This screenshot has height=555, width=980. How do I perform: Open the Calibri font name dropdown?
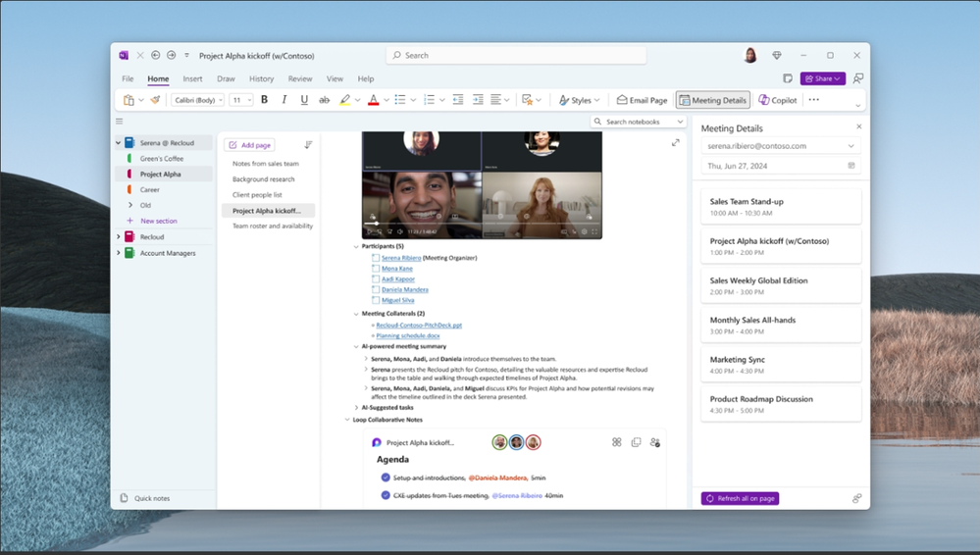(x=198, y=99)
